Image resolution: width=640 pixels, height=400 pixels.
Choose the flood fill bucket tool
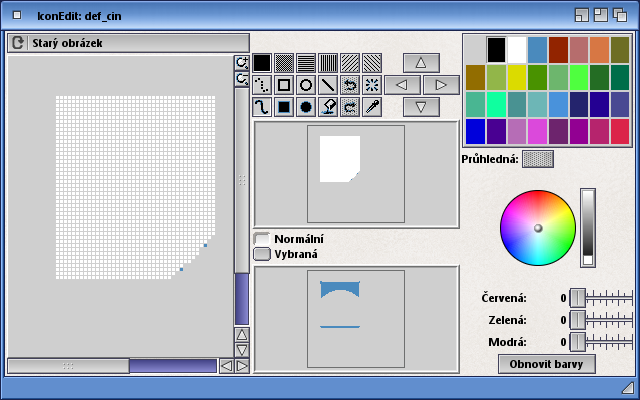327,107
